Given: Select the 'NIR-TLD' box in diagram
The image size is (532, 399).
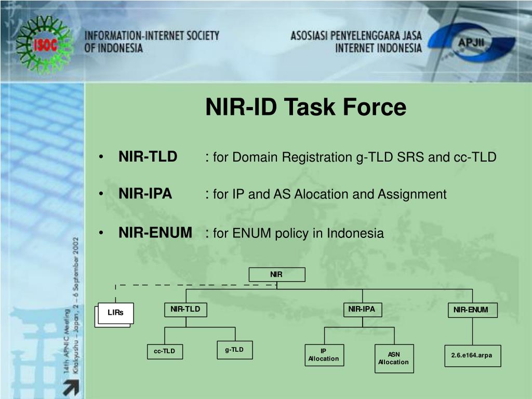Looking at the screenshot, I should pos(185,310).
